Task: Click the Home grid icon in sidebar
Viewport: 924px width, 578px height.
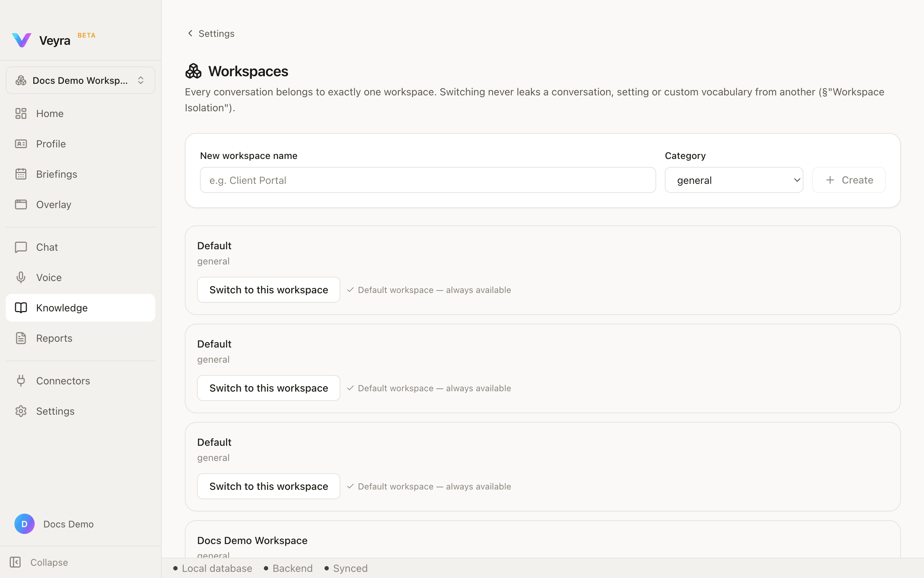Action: (21, 113)
